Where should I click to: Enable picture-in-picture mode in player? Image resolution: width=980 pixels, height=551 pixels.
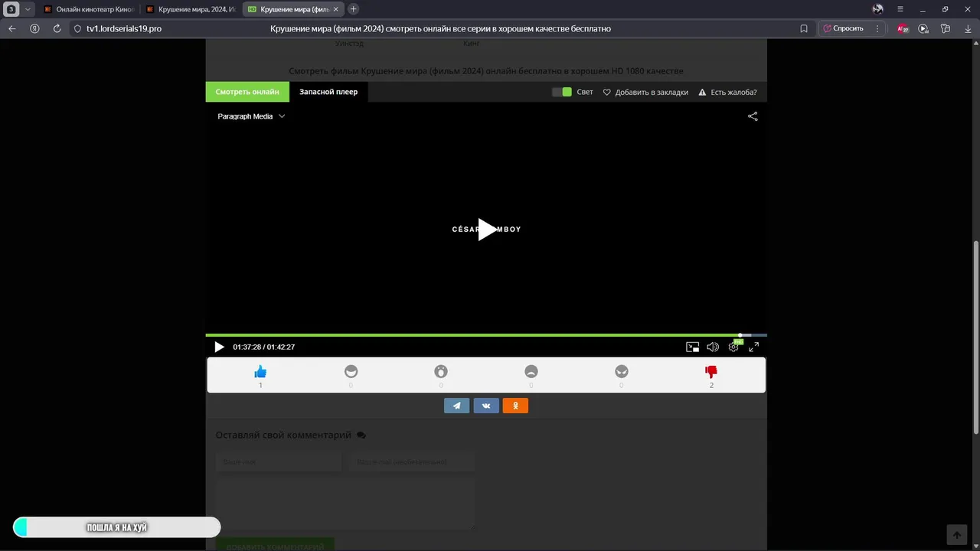pyautogui.click(x=692, y=347)
